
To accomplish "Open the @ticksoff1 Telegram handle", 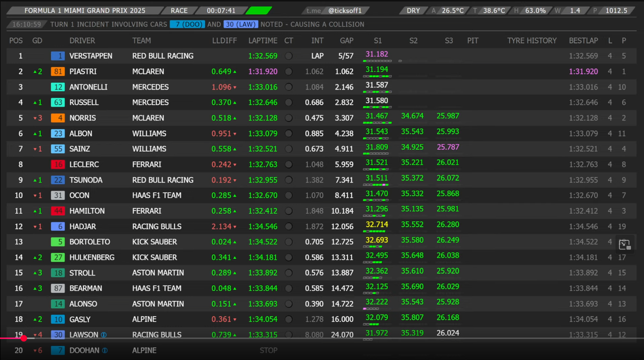I will [x=348, y=11].
